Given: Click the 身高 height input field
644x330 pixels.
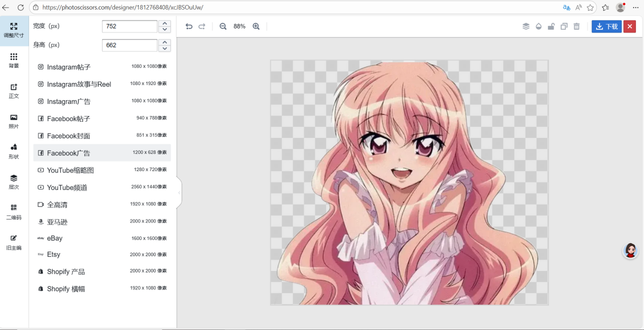Looking at the screenshot, I should click(x=130, y=45).
